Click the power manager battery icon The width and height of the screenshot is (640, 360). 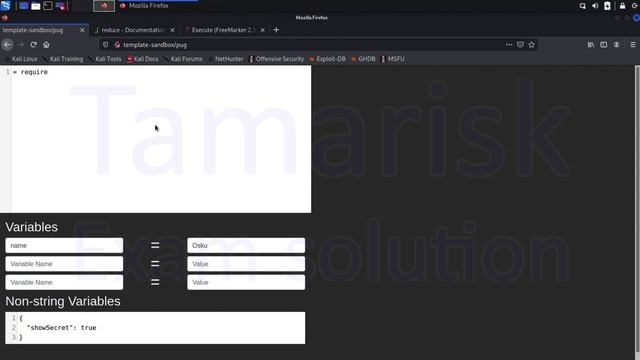coord(607,6)
